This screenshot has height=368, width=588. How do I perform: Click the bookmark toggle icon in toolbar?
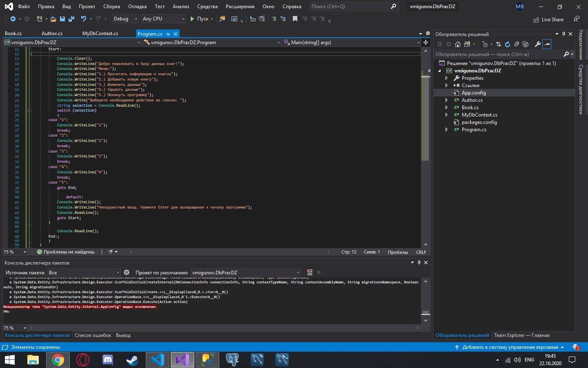click(x=295, y=19)
